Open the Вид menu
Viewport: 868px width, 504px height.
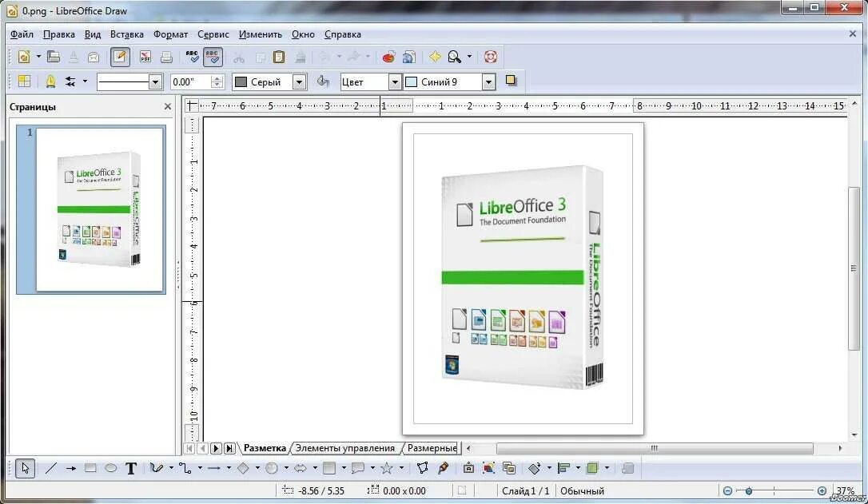tap(93, 34)
